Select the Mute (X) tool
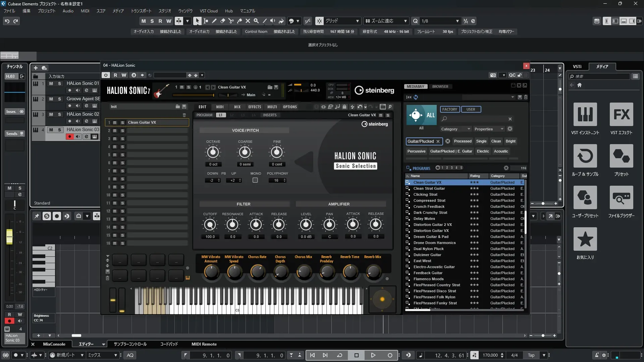 (x=248, y=21)
